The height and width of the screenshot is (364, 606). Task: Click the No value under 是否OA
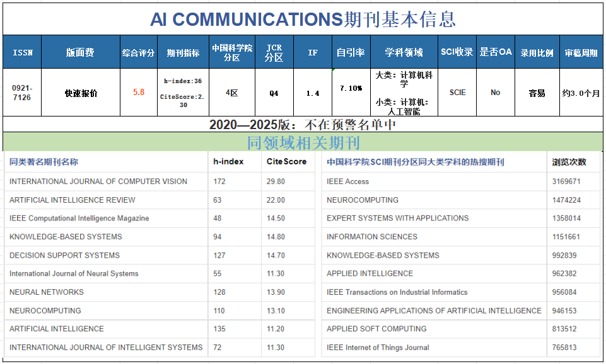(x=496, y=93)
